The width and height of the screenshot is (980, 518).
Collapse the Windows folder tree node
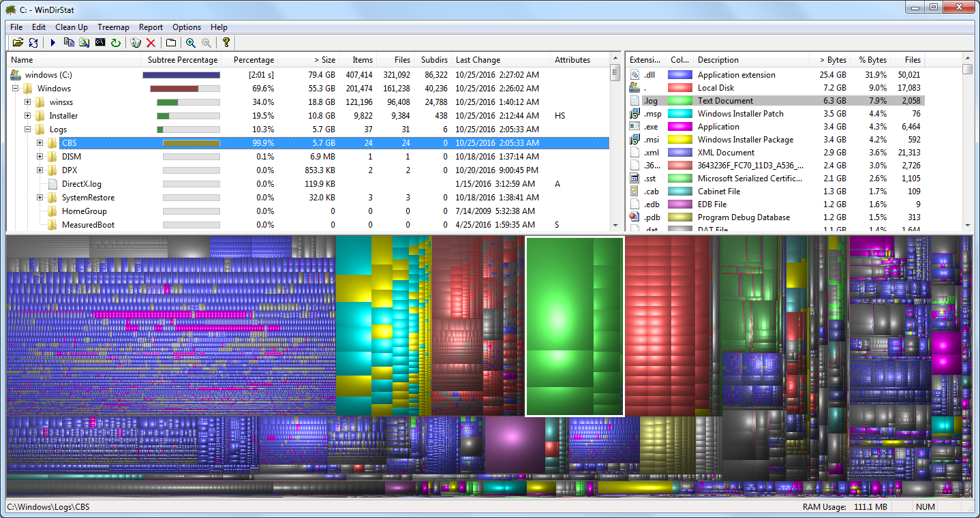click(16, 88)
